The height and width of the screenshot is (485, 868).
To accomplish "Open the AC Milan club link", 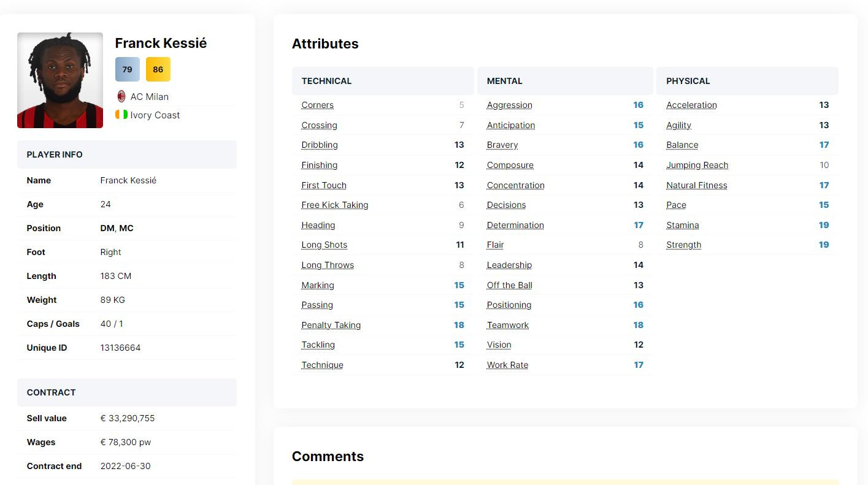I will coord(149,97).
